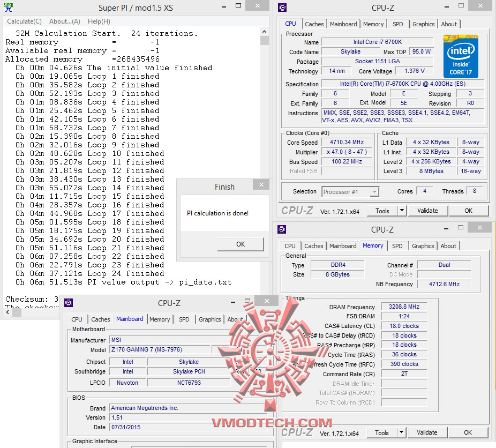Screen dimensions: 496x448
Task: Click the Level 3 cache 8 MBytes value
Action: click(431, 171)
